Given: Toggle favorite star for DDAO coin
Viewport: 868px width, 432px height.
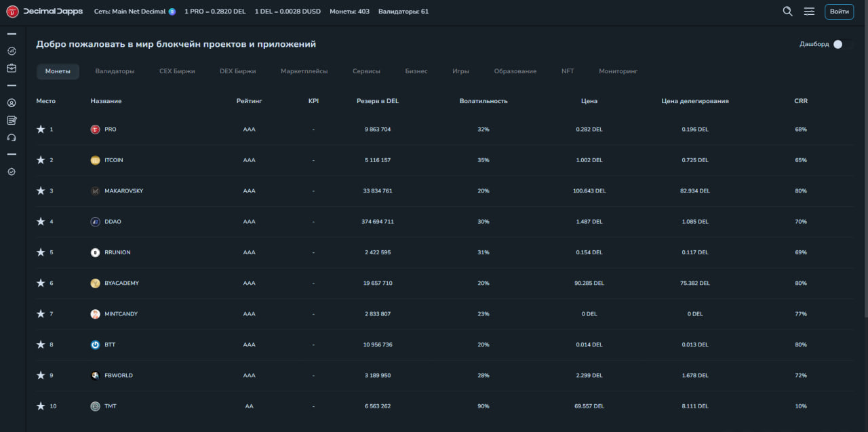Looking at the screenshot, I should [41, 222].
